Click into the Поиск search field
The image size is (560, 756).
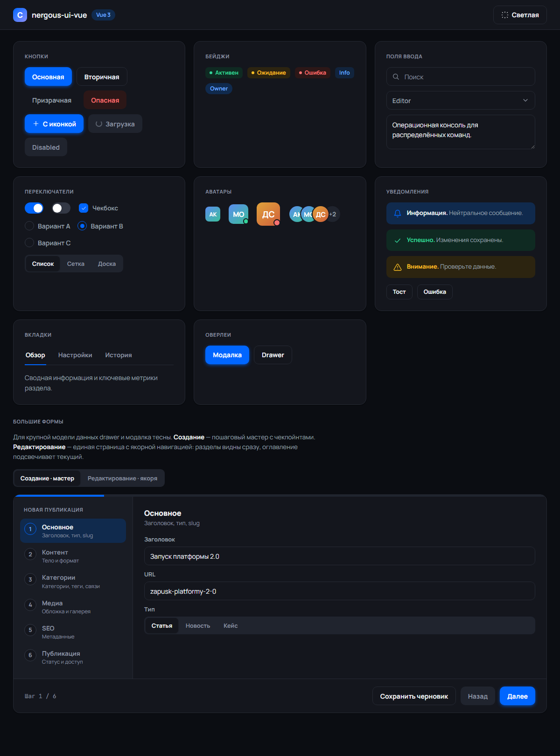461,76
